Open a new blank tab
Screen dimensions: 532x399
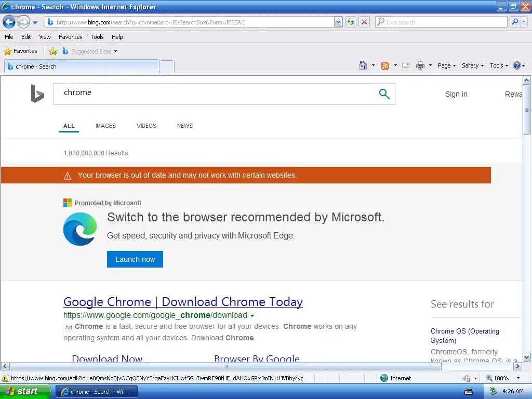(x=167, y=67)
